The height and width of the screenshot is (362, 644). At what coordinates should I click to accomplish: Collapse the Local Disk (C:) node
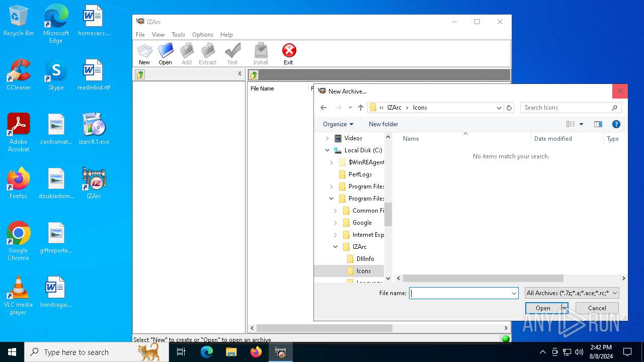[x=327, y=150]
